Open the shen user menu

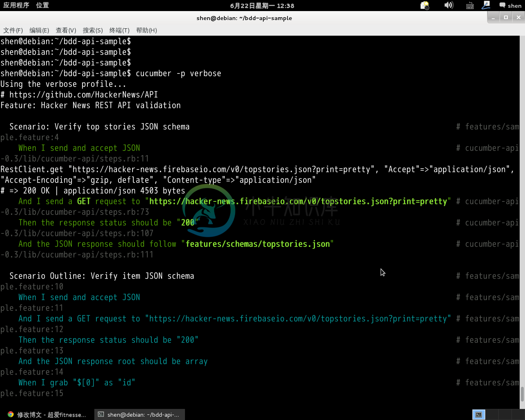pyautogui.click(x=510, y=6)
